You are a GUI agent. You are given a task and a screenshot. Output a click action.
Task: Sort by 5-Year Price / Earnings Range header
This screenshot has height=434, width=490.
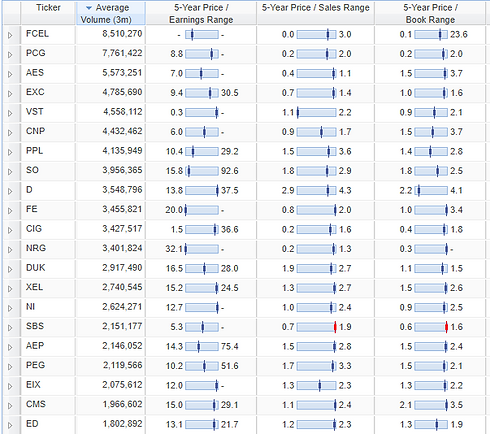(201, 13)
